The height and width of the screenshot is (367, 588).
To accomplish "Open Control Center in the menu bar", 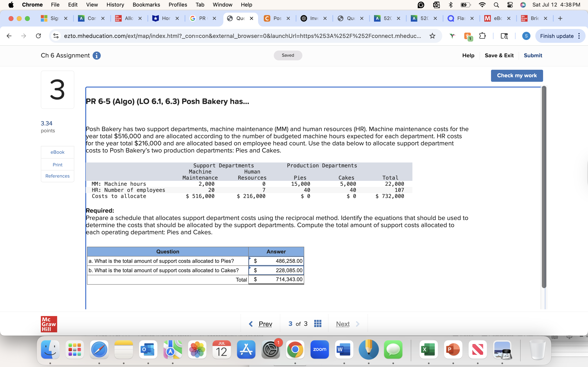I will pos(510,5).
